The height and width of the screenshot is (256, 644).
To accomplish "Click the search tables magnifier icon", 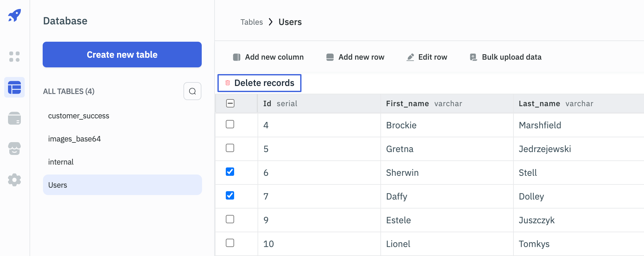I will 192,91.
